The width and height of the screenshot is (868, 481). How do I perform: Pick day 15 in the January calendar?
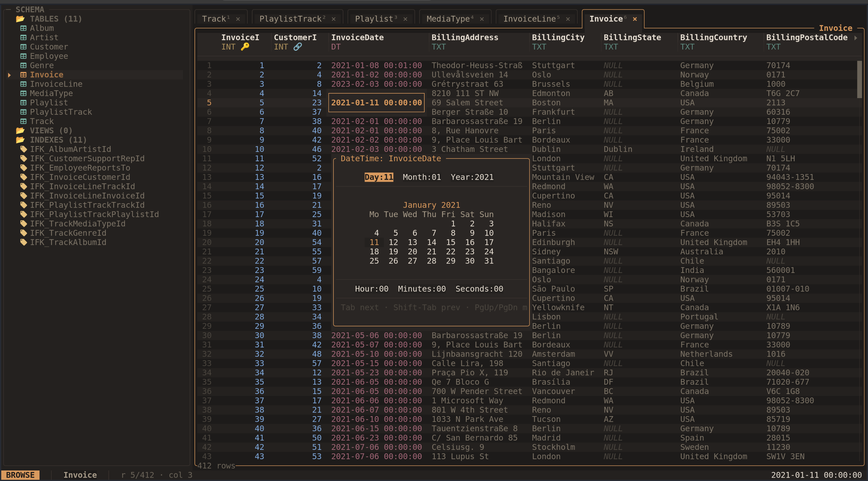(451, 242)
